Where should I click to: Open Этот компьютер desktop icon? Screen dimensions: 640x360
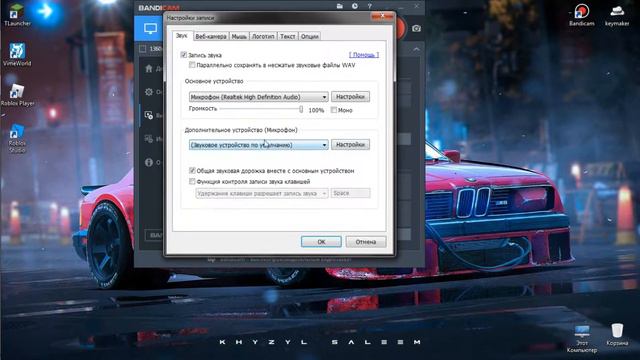tap(582, 338)
